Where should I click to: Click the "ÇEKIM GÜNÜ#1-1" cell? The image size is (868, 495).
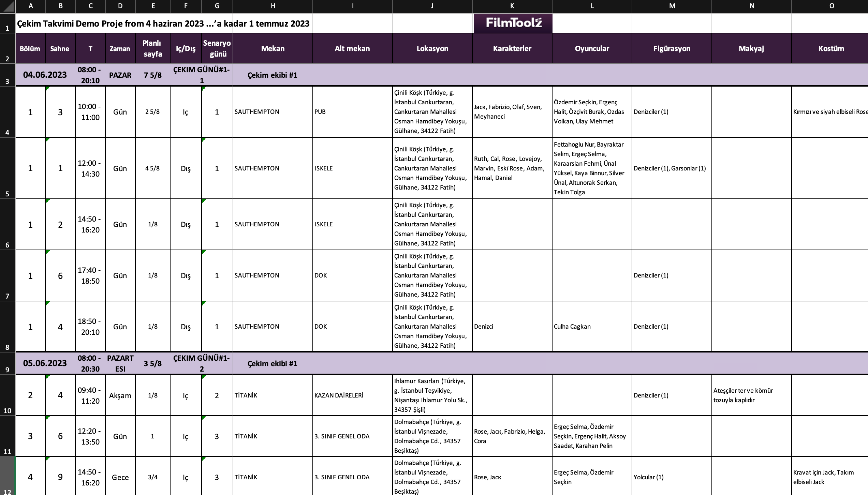point(201,75)
